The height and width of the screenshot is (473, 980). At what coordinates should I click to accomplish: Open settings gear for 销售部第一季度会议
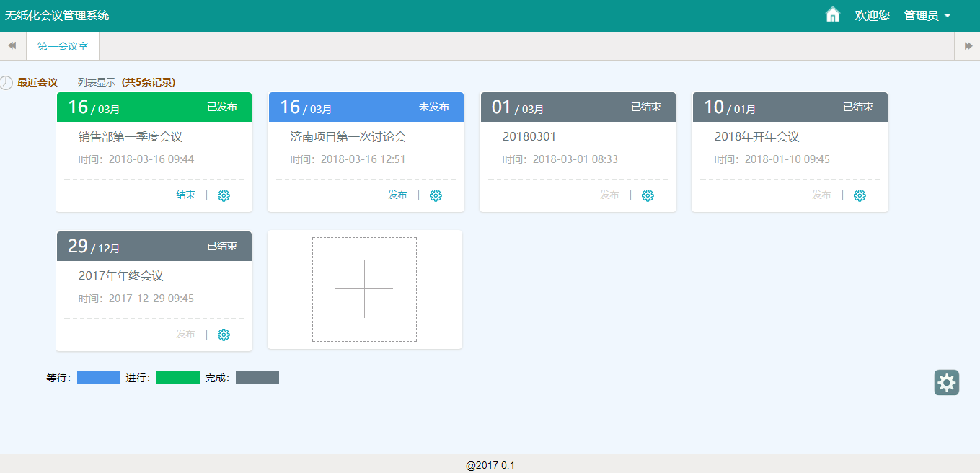[224, 195]
